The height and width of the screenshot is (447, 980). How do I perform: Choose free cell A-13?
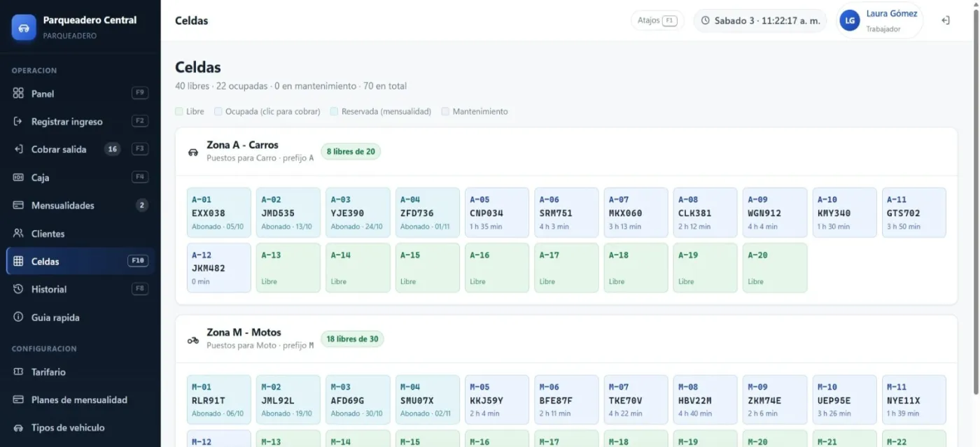point(288,268)
